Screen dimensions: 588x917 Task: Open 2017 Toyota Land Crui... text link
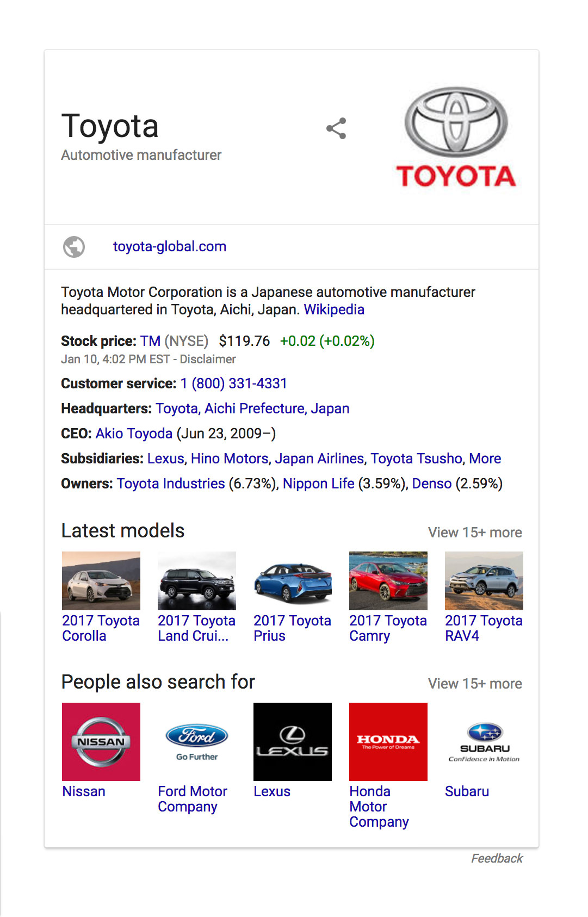click(196, 628)
